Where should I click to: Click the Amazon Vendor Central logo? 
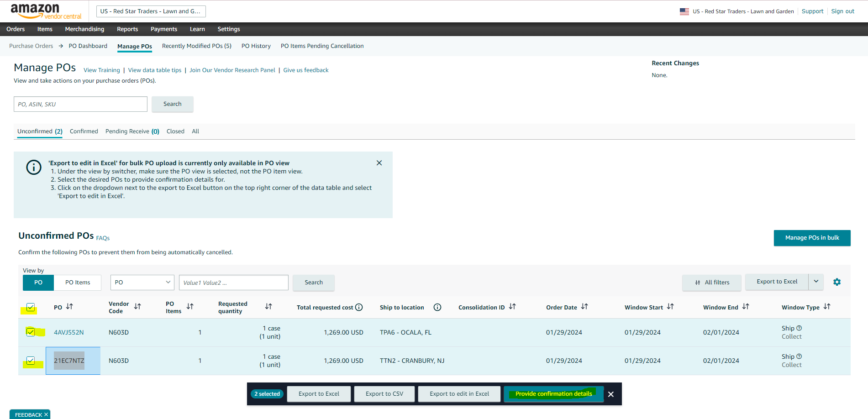[x=46, y=11]
